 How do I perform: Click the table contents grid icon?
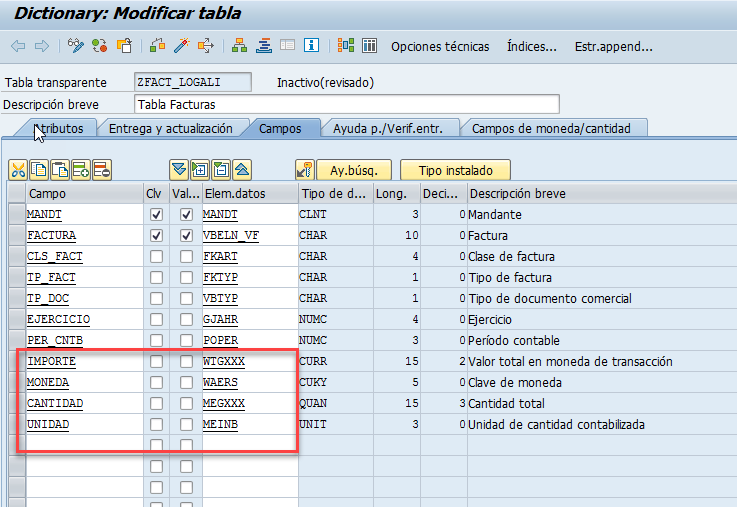[x=369, y=46]
